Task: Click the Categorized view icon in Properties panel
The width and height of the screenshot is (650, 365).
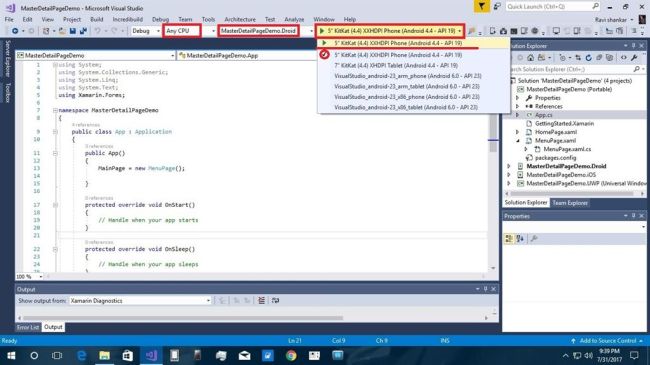Action: (x=509, y=238)
